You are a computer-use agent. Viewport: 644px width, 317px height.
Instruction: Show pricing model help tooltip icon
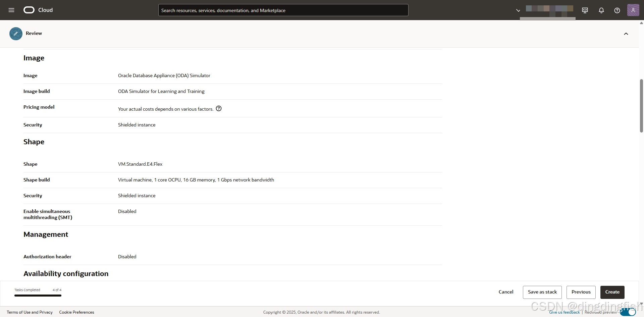click(x=219, y=108)
